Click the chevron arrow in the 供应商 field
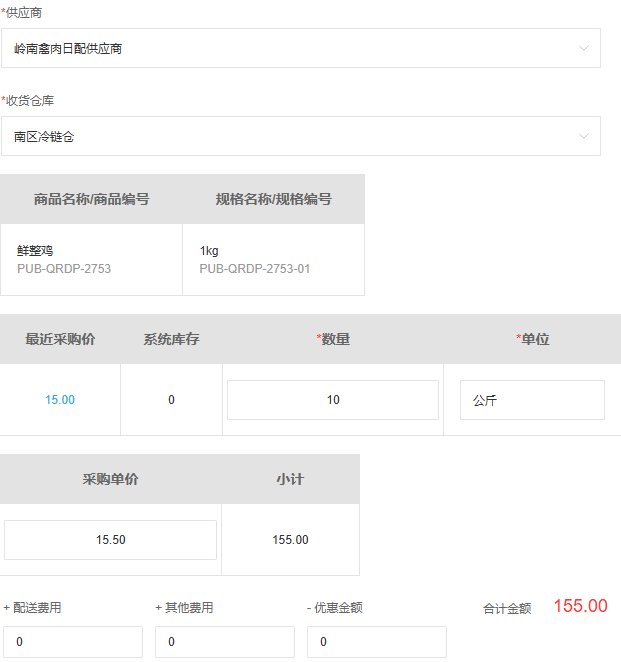Screen dimensions: 621x662 583,48
